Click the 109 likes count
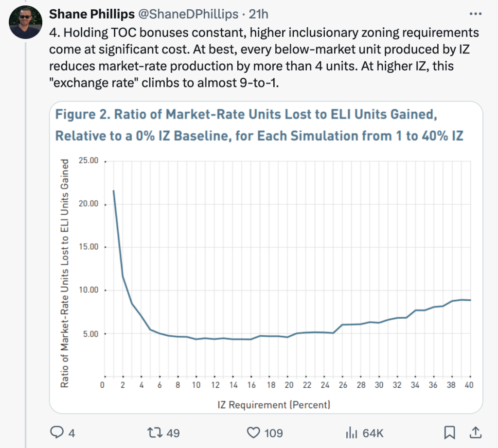The height and width of the screenshot is (448, 498). pyautogui.click(x=272, y=432)
